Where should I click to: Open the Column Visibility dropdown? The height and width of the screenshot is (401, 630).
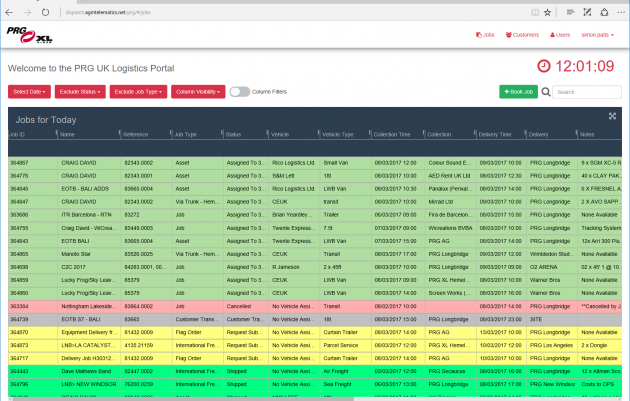click(x=197, y=92)
